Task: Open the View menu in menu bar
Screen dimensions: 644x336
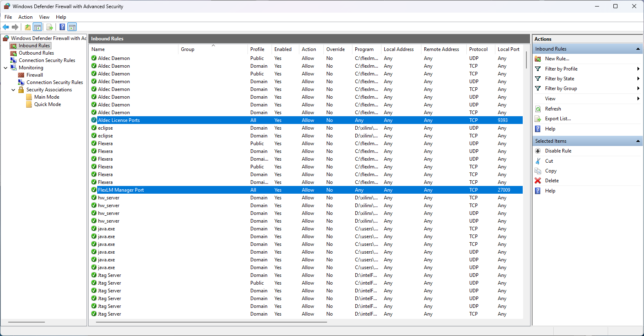Action: (x=44, y=17)
